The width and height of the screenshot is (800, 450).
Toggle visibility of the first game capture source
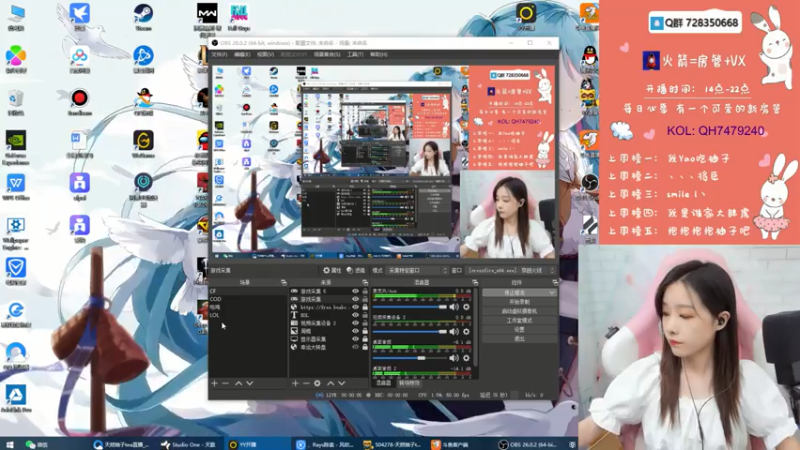355,291
